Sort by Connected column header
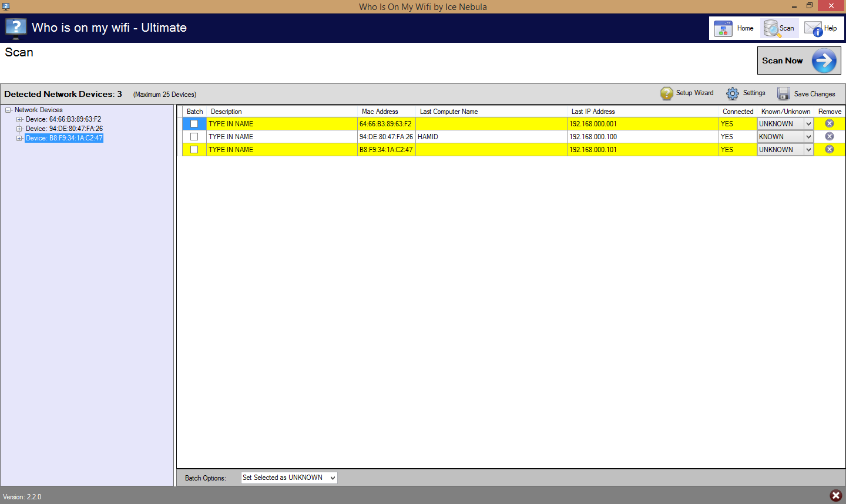This screenshot has height=504, width=846. point(738,112)
